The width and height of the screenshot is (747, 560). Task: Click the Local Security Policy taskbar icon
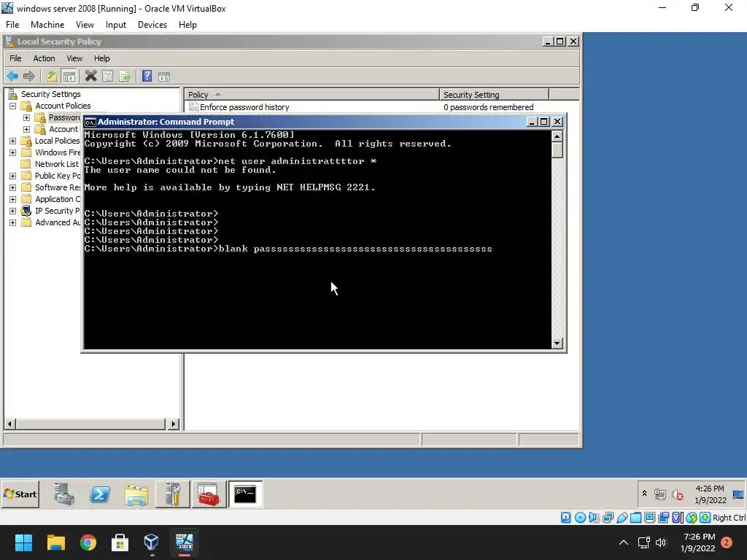tap(172, 494)
